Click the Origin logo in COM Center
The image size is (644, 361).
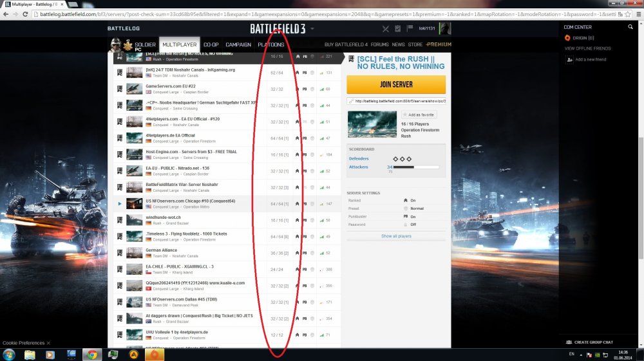pos(567,38)
